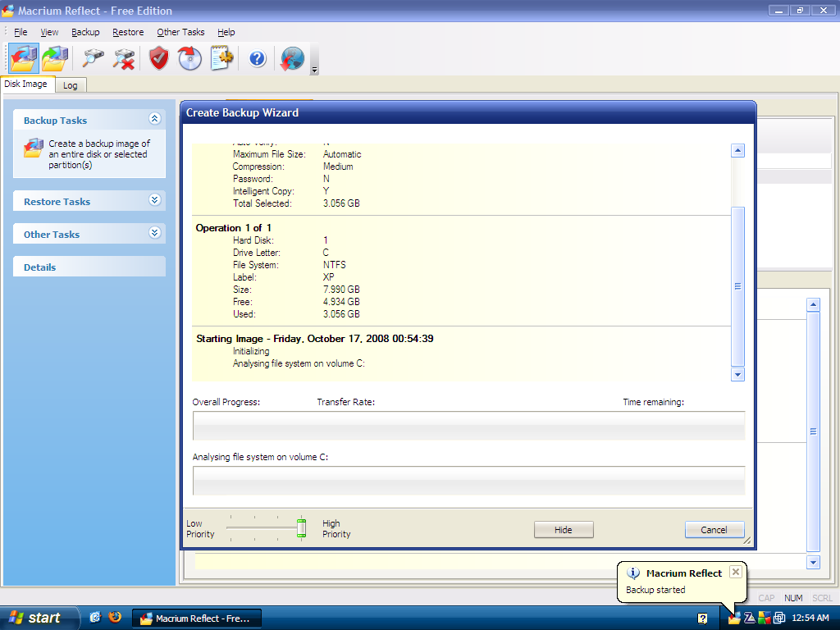The height and width of the screenshot is (630, 840).
Task: Click the "Operation 1 of 1" heading
Action: coord(234,228)
